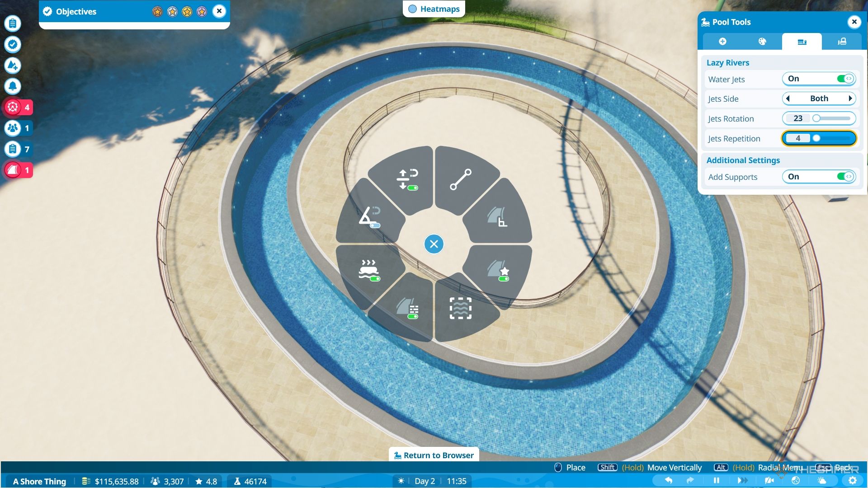The height and width of the screenshot is (488, 868).
Task: Click Return to Browser button
Action: tap(434, 455)
